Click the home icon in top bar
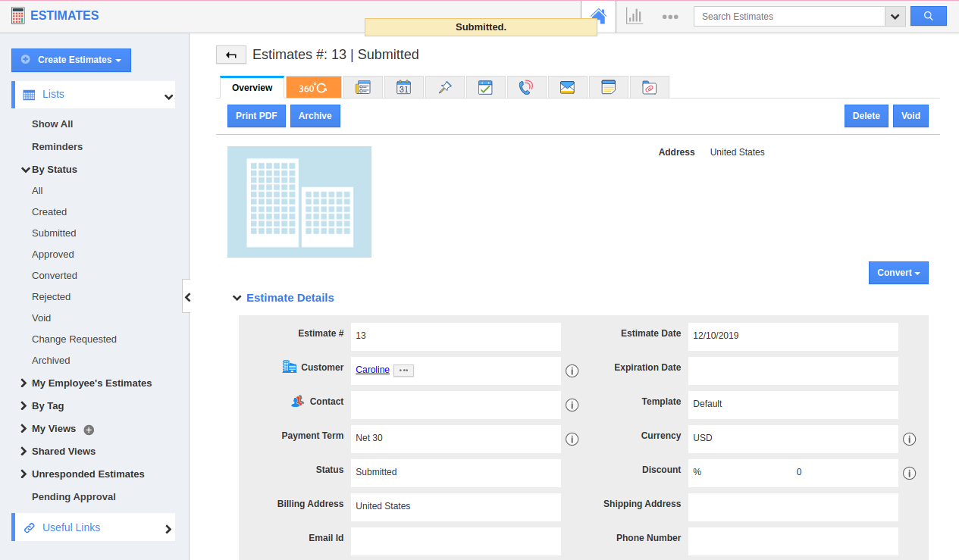This screenshot has height=560, width=959. [598, 16]
